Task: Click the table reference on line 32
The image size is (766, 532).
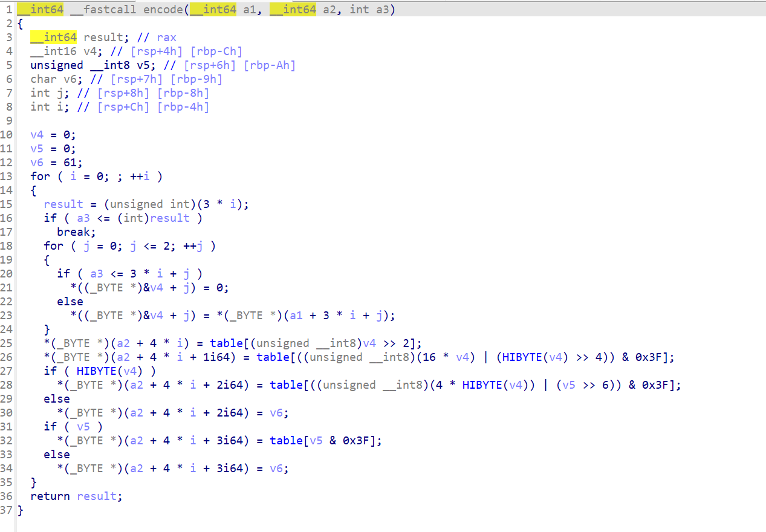Action: [286, 441]
